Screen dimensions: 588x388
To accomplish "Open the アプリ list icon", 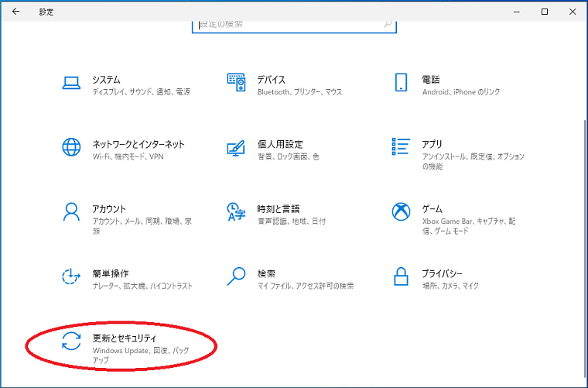I will click(401, 146).
